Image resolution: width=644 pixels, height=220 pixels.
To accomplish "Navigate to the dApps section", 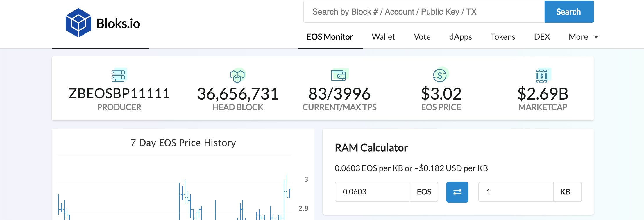I will 460,37.
